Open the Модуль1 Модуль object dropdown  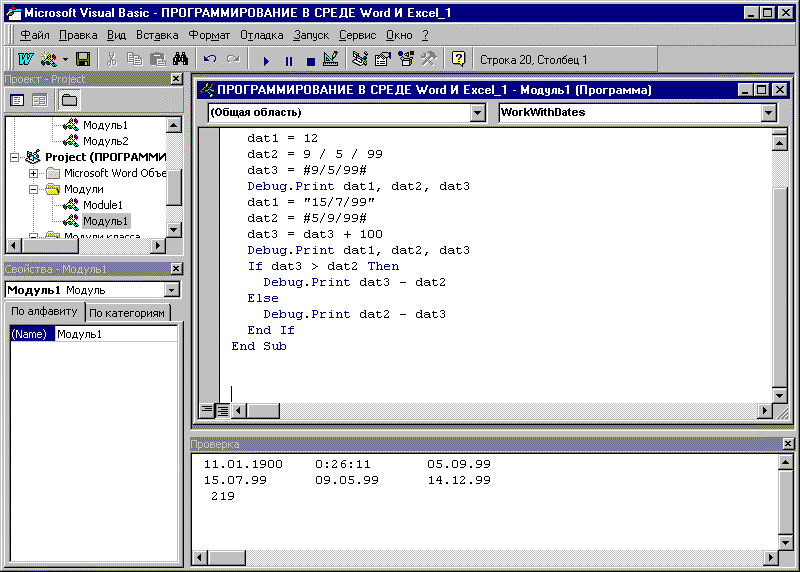point(172,290)
